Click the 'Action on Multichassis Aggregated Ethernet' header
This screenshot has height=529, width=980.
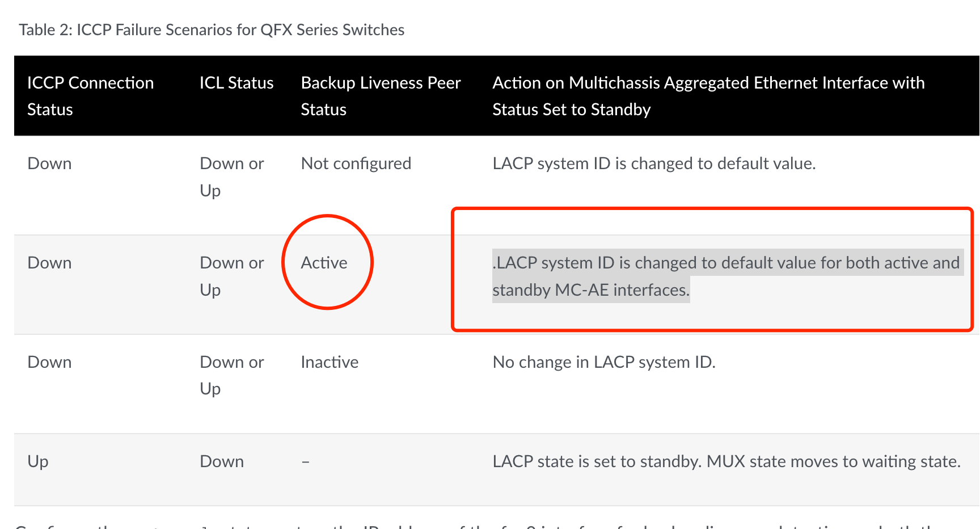(x=708, y=96)
